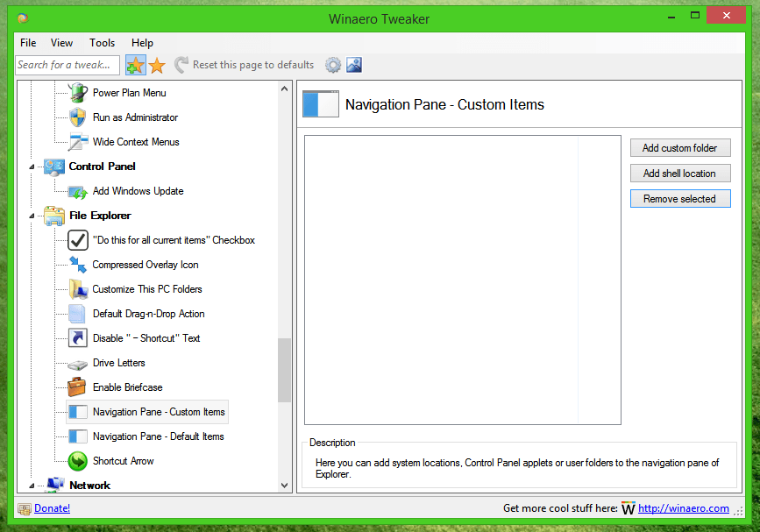Collapse the Control Panel tree node
Image resolution: width=760 pixels, height=532 pixels.
pos(33,167)
